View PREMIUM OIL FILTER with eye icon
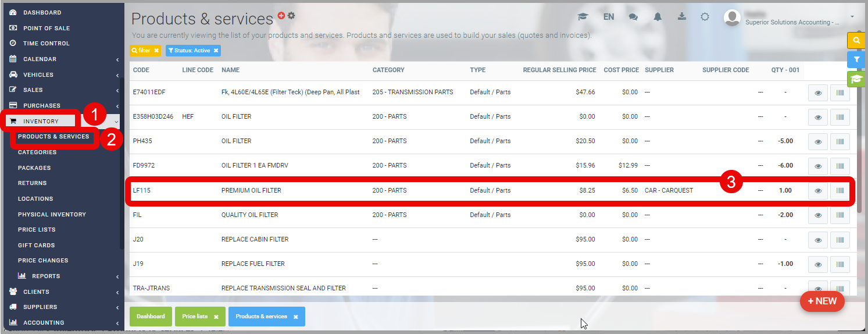The width and height of the screenshot is (868, 334). click(818, 191)
